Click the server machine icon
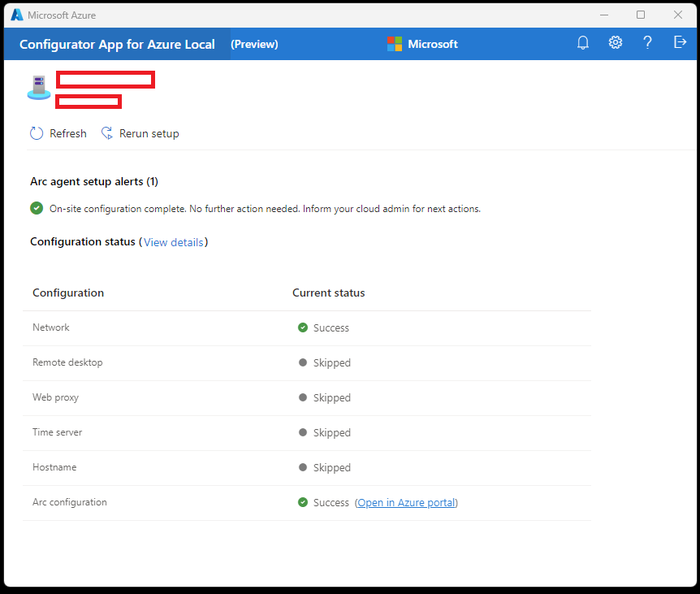 click(38, 88)
